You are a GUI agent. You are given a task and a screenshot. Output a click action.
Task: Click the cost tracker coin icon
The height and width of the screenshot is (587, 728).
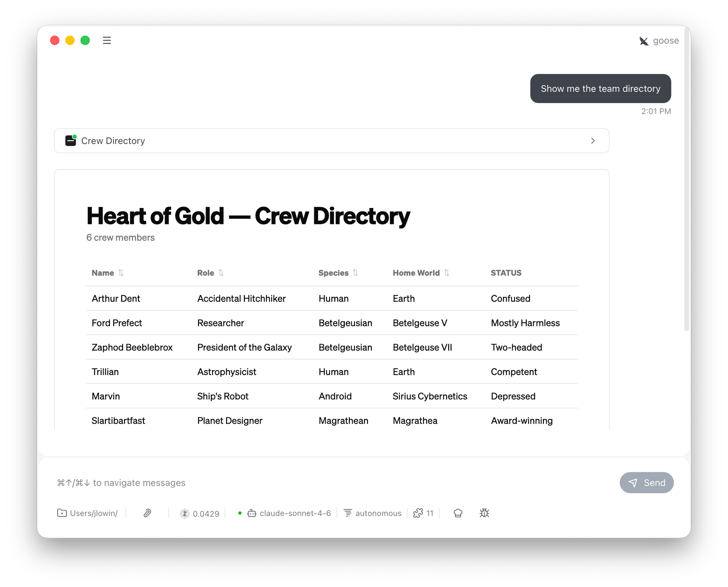point(184,513)
